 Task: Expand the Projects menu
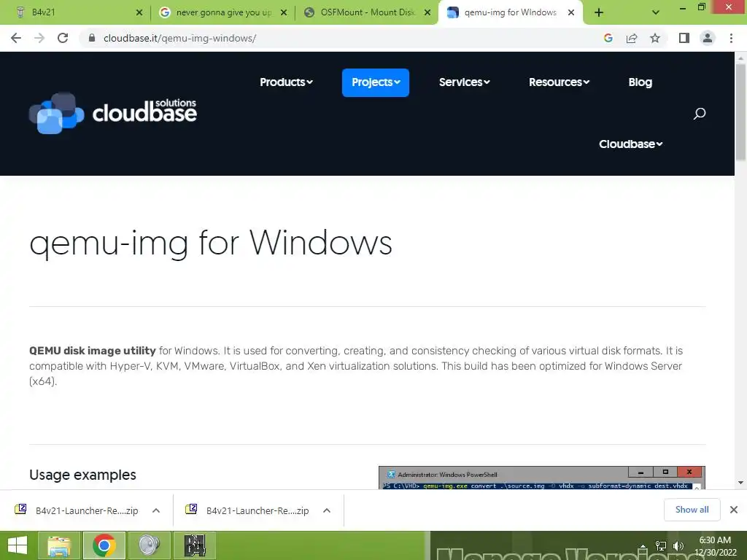[376, 82]
